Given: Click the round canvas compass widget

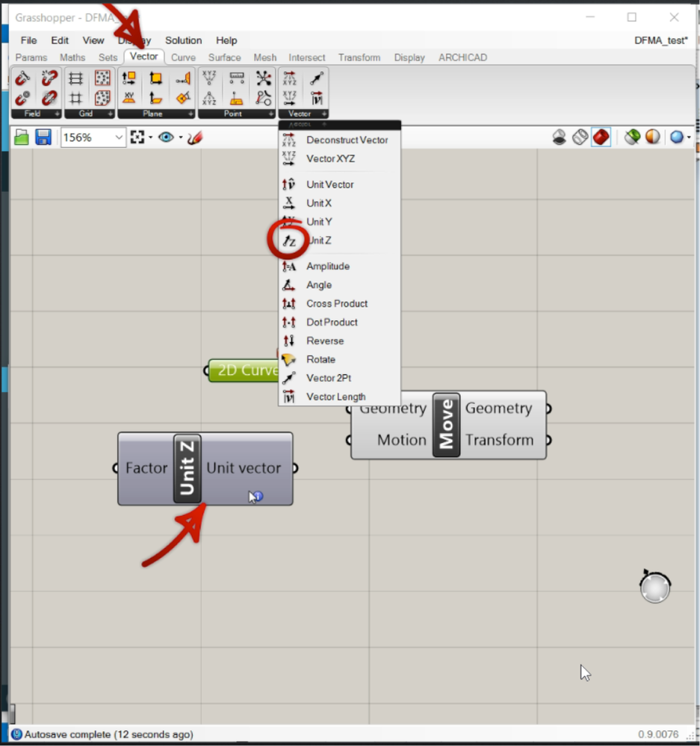Looking at the screenshot, I should (655, 587).
